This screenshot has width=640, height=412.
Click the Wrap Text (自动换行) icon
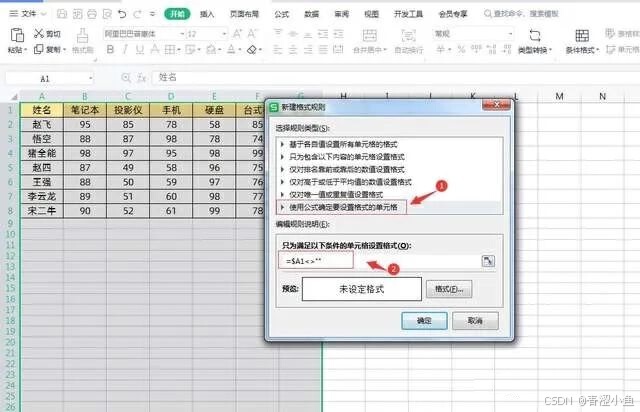click(409, 36)
